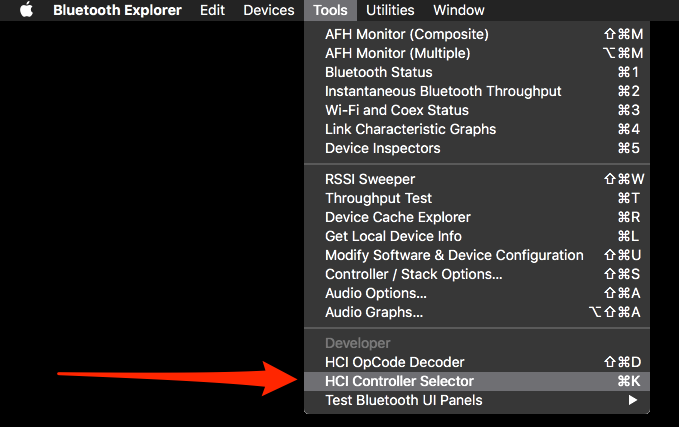Open the Window menu

459,10
